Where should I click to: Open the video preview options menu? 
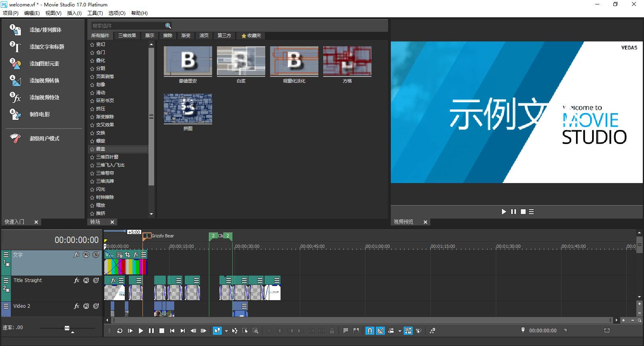point(531,212)
